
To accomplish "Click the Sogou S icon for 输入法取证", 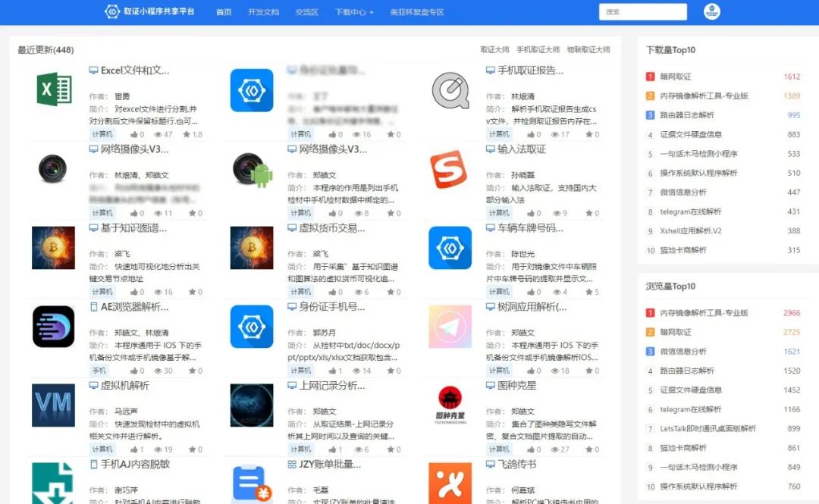I will point(448,169).
